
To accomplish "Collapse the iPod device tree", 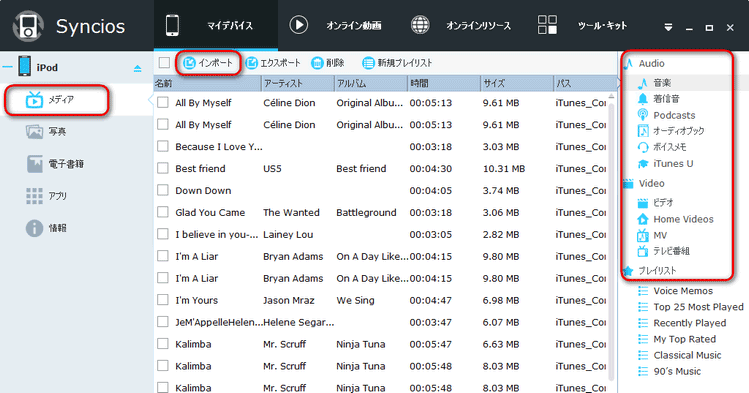I will (x=7, y=67).
